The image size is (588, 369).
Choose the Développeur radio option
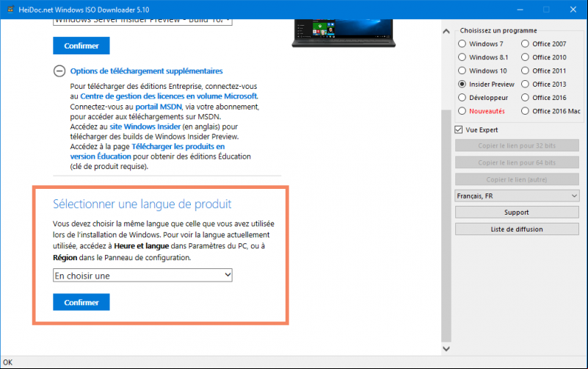click(462, 98)
